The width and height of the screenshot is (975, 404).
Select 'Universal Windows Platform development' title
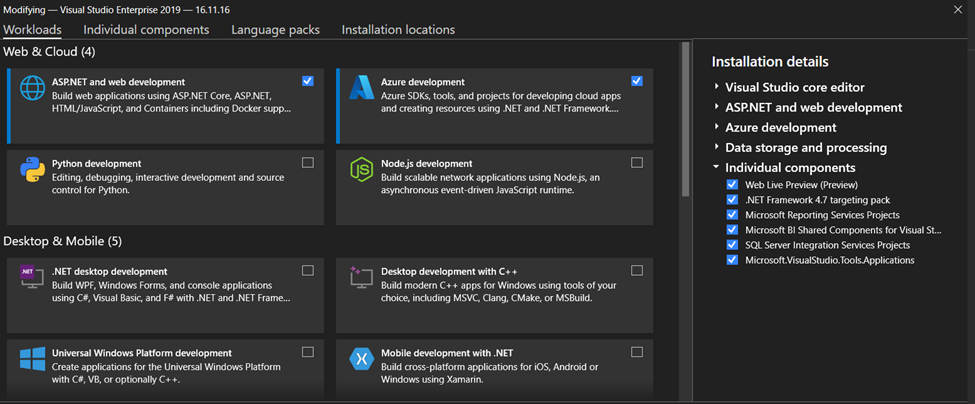point(142,352)
